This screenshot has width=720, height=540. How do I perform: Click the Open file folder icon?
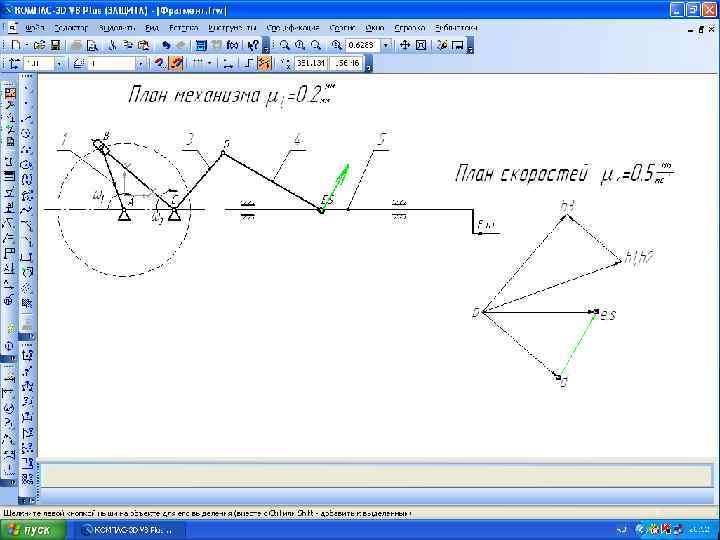[x=39, y=45]
